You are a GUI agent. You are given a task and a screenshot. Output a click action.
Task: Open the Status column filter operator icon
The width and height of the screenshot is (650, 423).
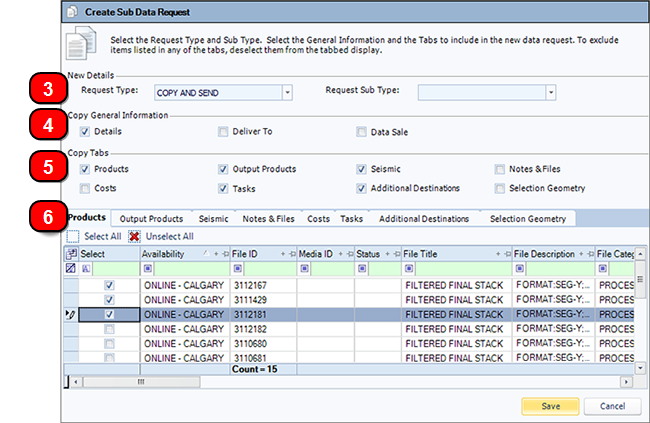tap(362, 269)
